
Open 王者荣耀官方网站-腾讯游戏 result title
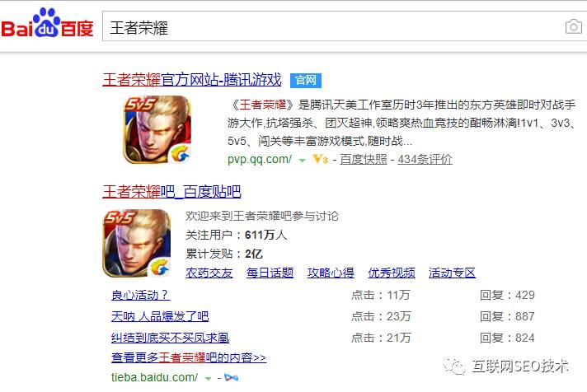(x=191, y=80)
